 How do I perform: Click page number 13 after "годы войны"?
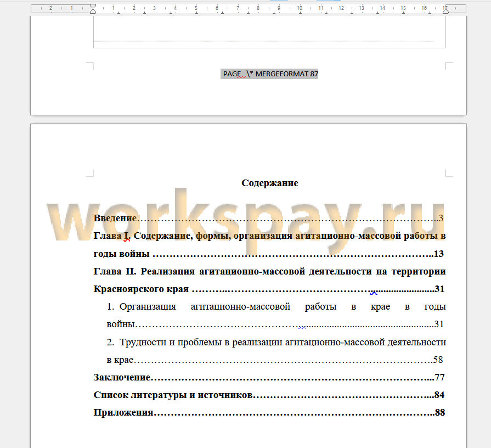pos(439,254)
